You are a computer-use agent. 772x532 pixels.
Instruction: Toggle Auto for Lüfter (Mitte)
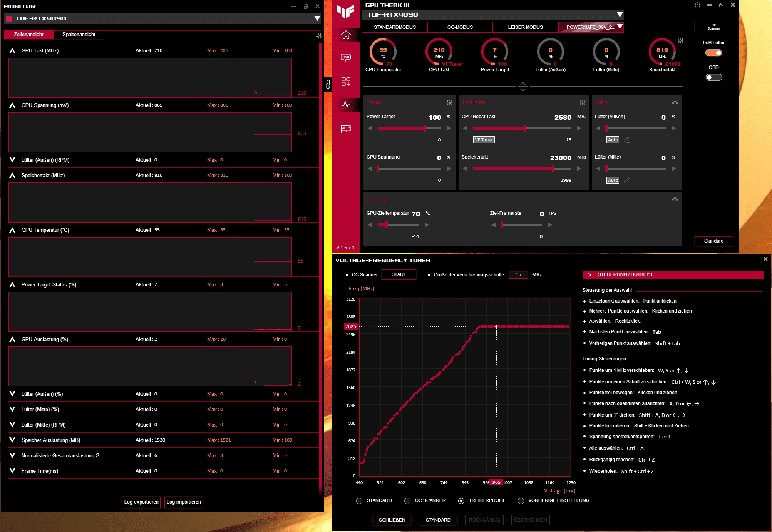(x=613, y=180)
